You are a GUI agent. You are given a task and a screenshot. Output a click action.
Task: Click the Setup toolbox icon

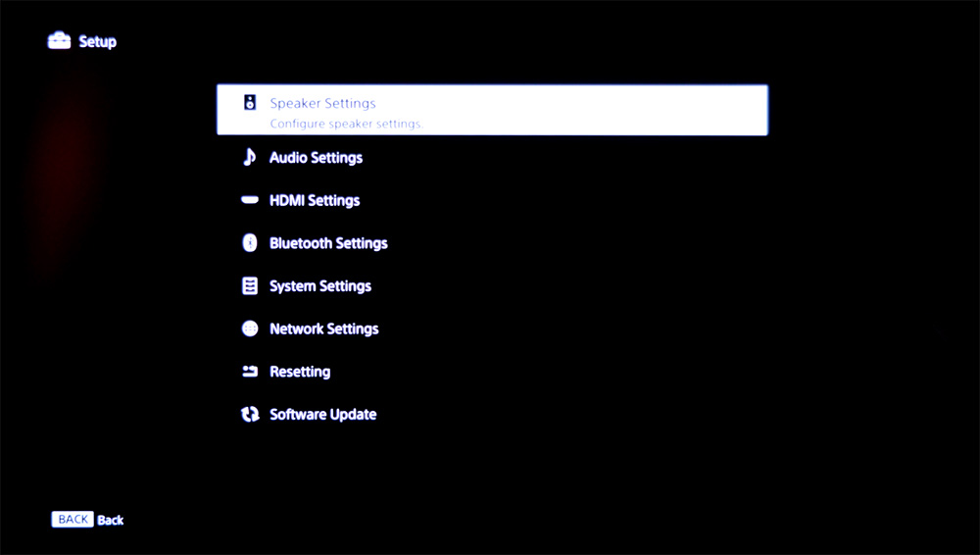tap(60, 40)
